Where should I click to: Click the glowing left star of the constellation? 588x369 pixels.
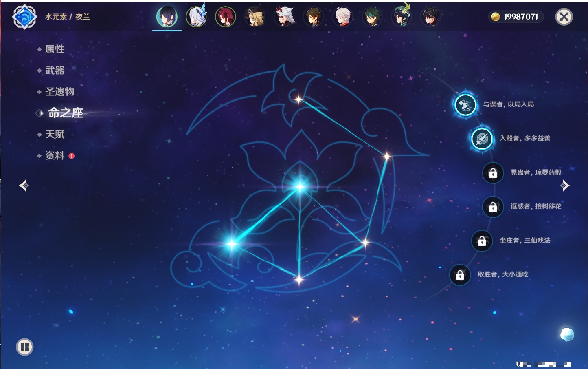point(232,244)
